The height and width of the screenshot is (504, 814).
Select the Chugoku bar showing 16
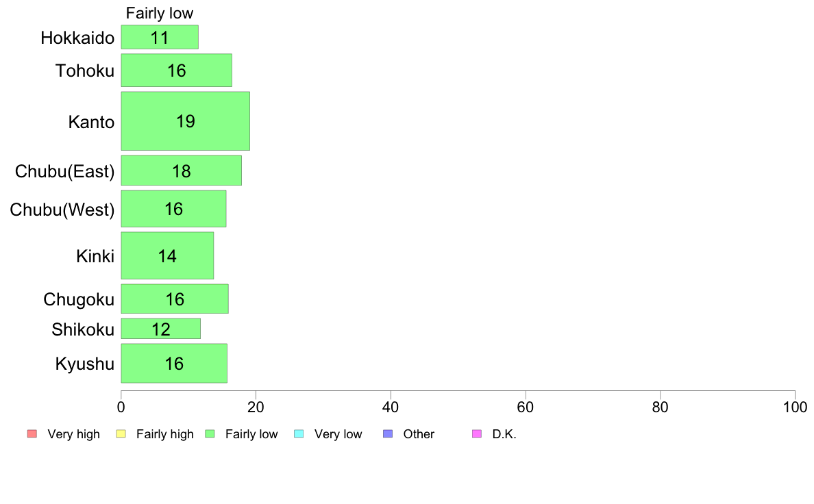coord(175,299)
